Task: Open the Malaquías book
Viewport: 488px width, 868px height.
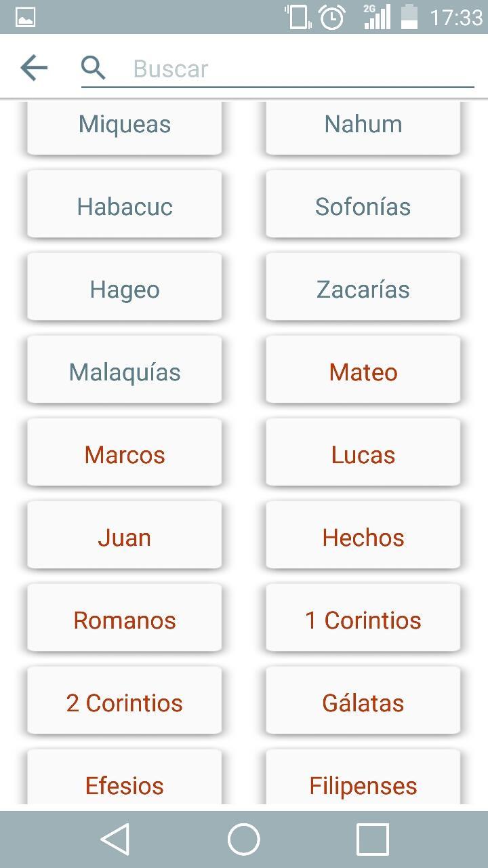Action: 125,372
